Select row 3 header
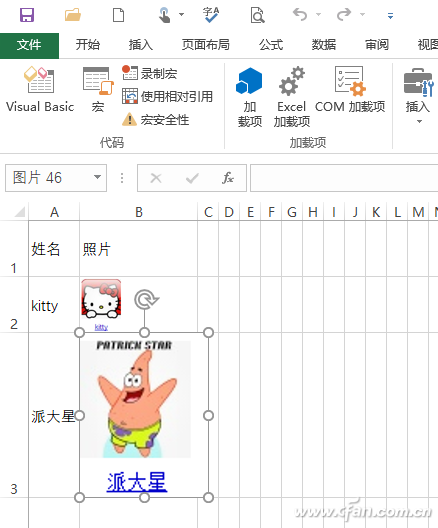 point(14,415)
